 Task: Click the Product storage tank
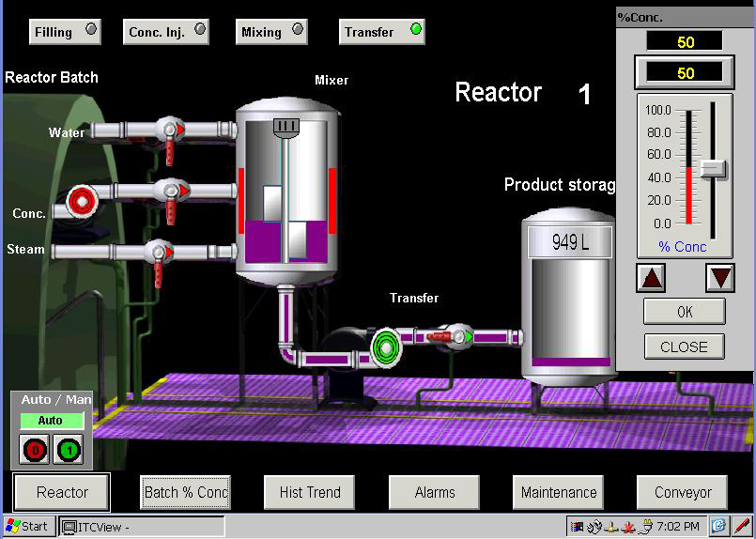tap(569, 297)
